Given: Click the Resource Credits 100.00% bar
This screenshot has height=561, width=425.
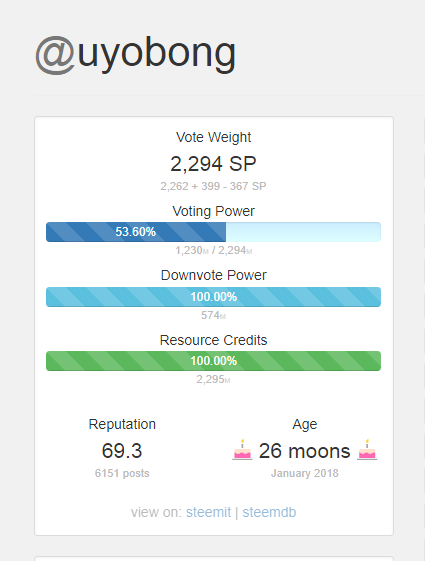Looking at the screenshot, I should pyautogui.click(x=213, y=361).
